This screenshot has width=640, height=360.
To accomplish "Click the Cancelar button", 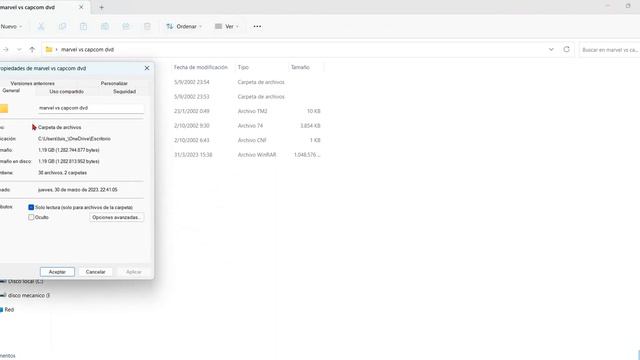I will (x=96, y=272).
